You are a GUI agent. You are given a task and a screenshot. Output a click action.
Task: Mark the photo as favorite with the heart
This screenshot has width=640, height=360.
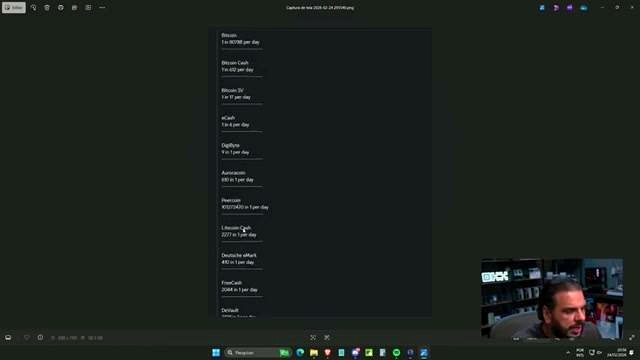point(27,338)
